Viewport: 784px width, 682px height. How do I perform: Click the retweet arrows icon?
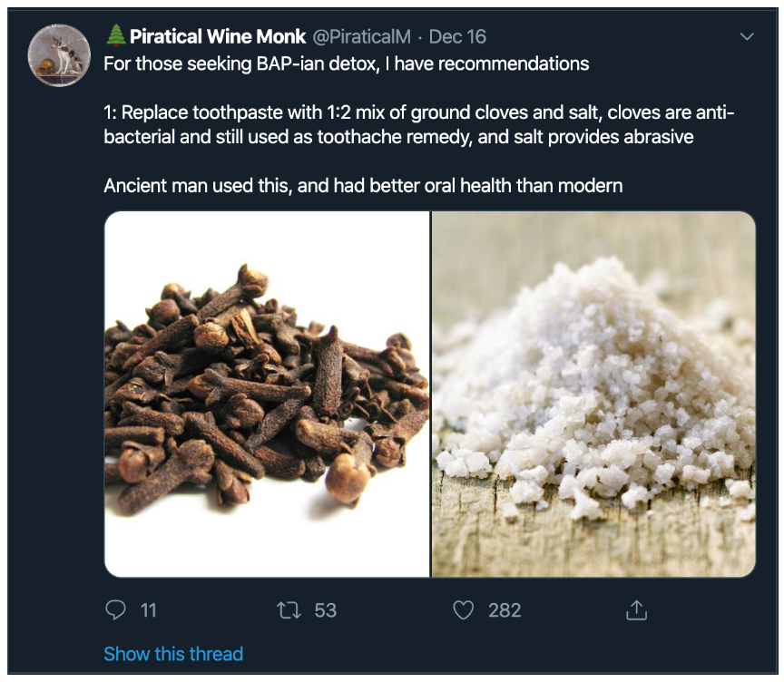[x=289, y=610]
